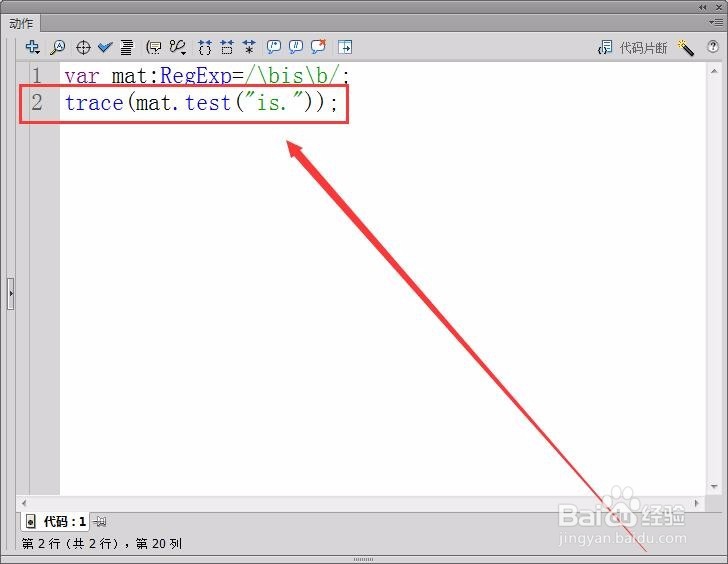
Task: Open the panel options menu
Action: point(715,22)
